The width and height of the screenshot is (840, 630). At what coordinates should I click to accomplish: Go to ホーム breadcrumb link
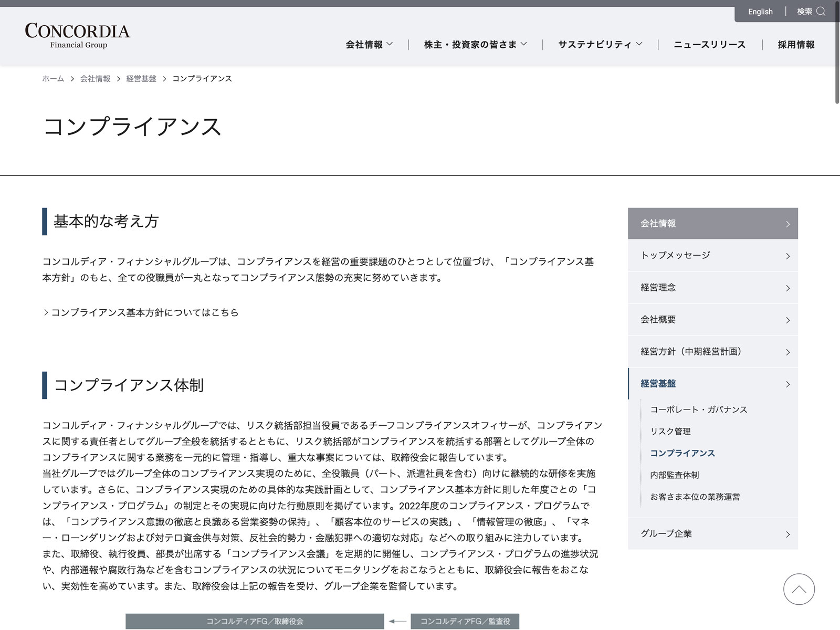[53, 79]
